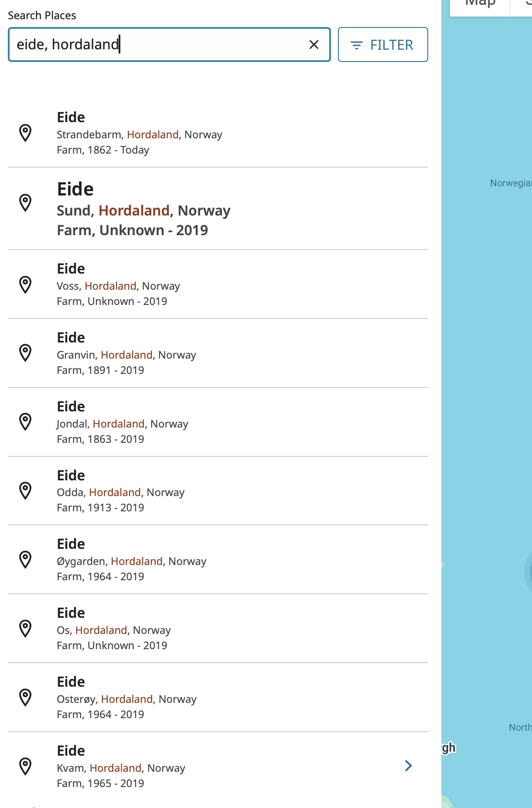The image size is (532, 808).
Task: Open Eide, Kvam, Hordaland result
Action: click(218, 766)
